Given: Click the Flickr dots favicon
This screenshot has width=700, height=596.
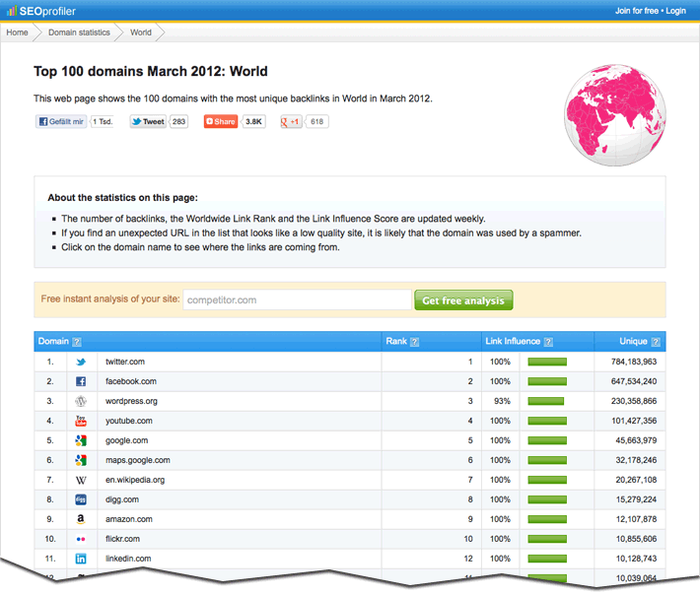Looking at the screenshot, I should pos(81,539).
